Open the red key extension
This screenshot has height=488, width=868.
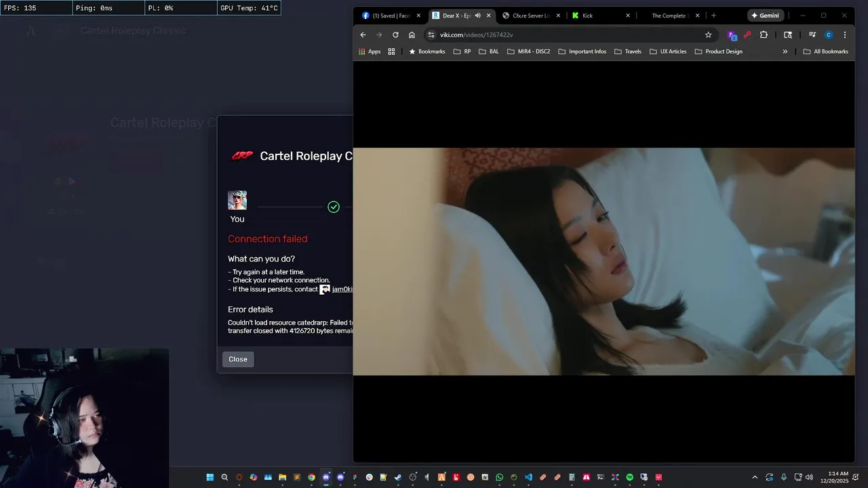[747, 35]
